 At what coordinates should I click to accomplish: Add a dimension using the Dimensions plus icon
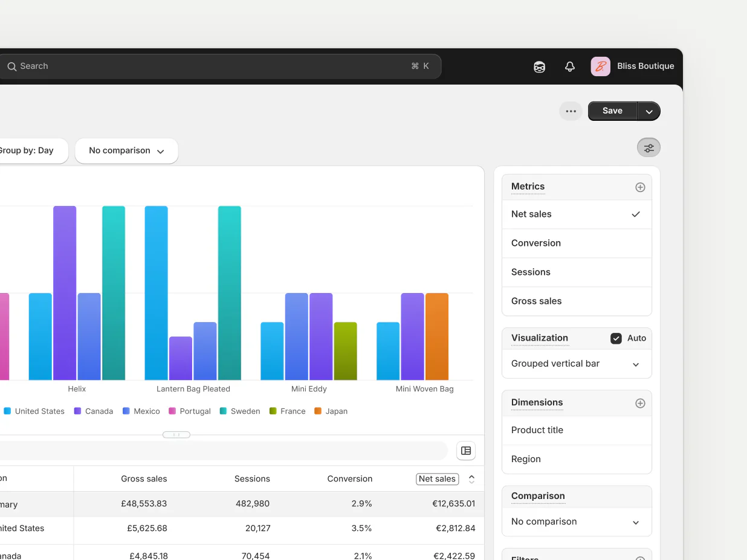coord(640,403)
